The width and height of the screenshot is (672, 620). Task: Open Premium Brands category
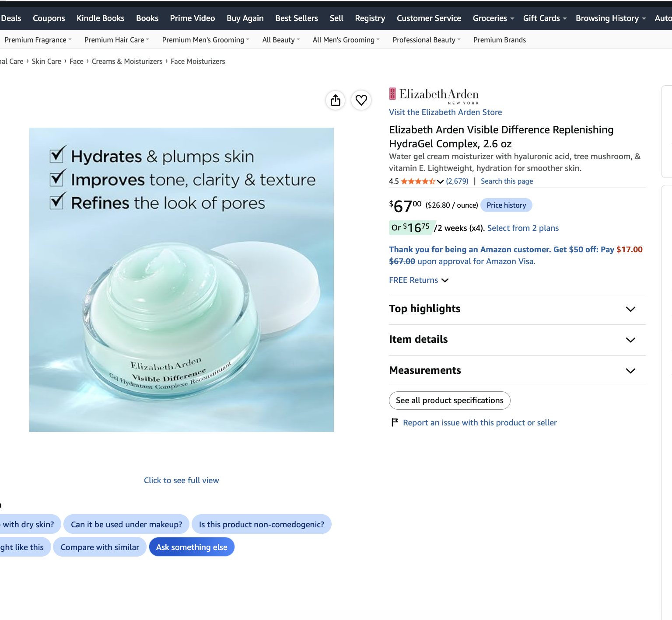(500, 40)
